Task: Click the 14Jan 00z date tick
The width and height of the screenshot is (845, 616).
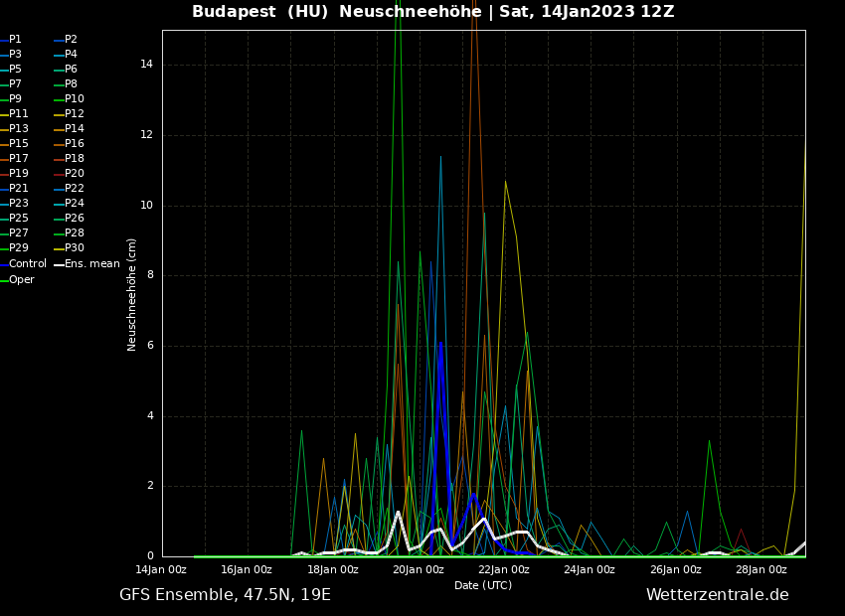Action: coord(161,570)
